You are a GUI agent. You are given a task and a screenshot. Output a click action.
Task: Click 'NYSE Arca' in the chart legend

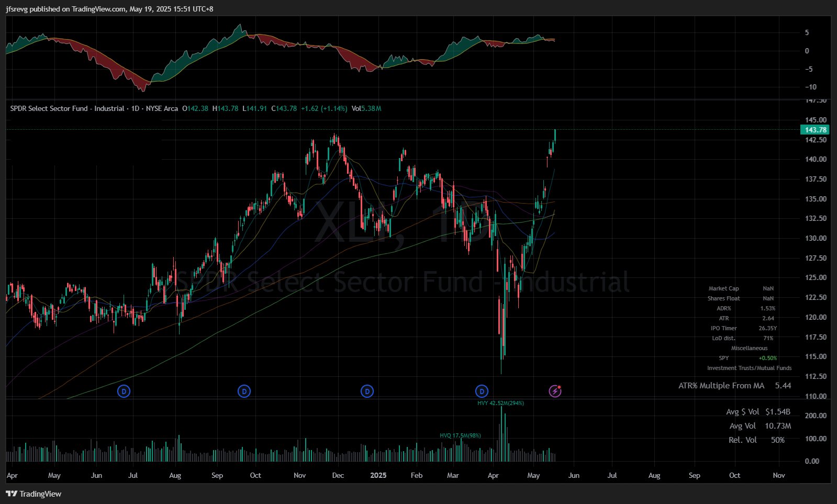(162, 109)
